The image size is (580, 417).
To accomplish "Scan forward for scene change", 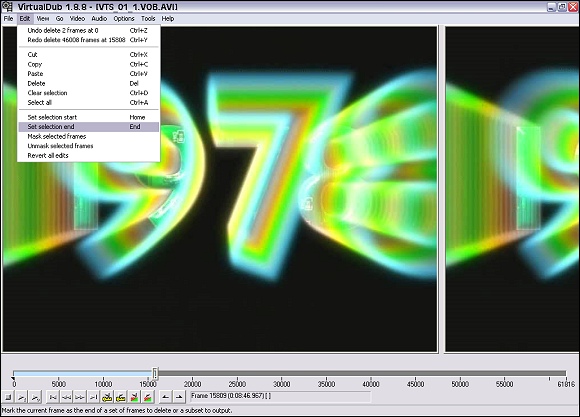I will (148, 397).
